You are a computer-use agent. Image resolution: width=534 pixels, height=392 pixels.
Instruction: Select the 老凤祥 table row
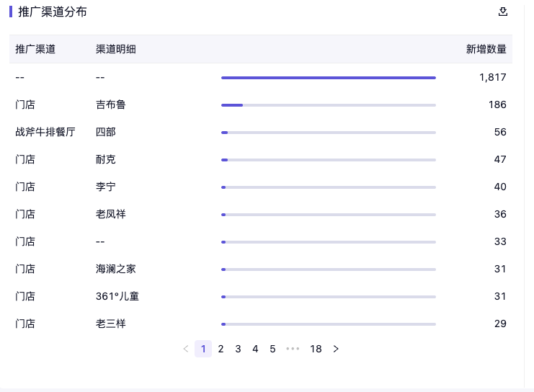point(111,214)
